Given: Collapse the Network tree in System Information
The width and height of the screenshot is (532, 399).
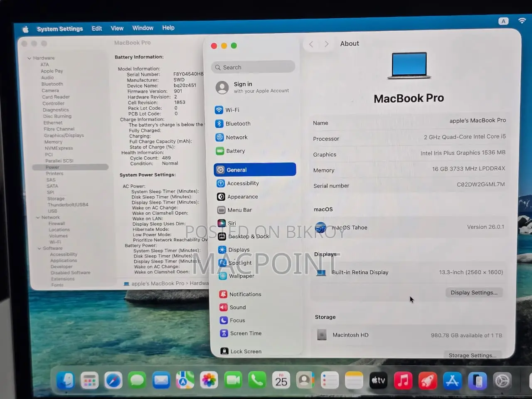Looking at the screenshot, I should click(x=38, y=217).
